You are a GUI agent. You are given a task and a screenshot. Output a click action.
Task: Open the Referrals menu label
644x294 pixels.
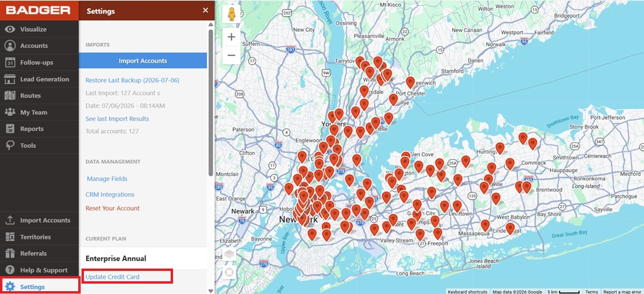tap(33, 253)
